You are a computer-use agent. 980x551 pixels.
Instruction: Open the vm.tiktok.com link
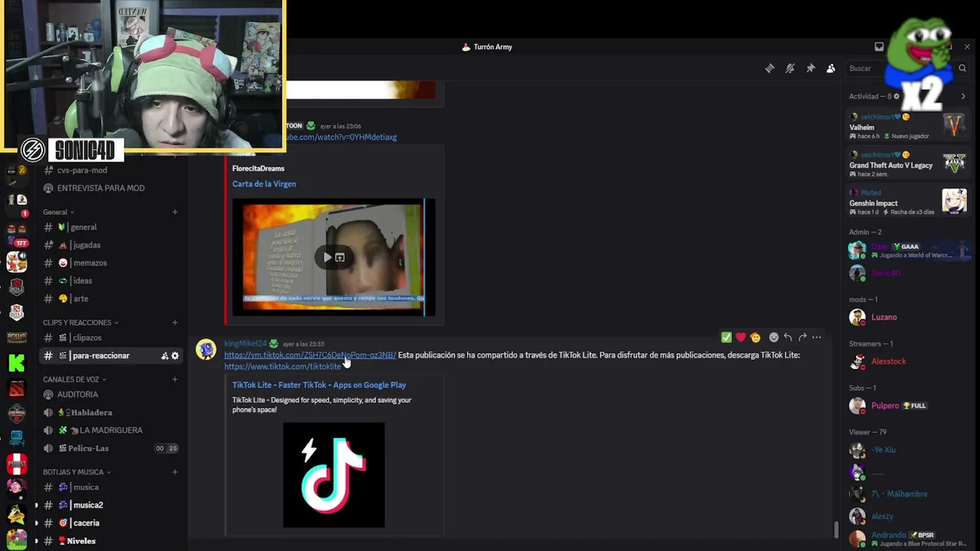[x=310, y=355]
